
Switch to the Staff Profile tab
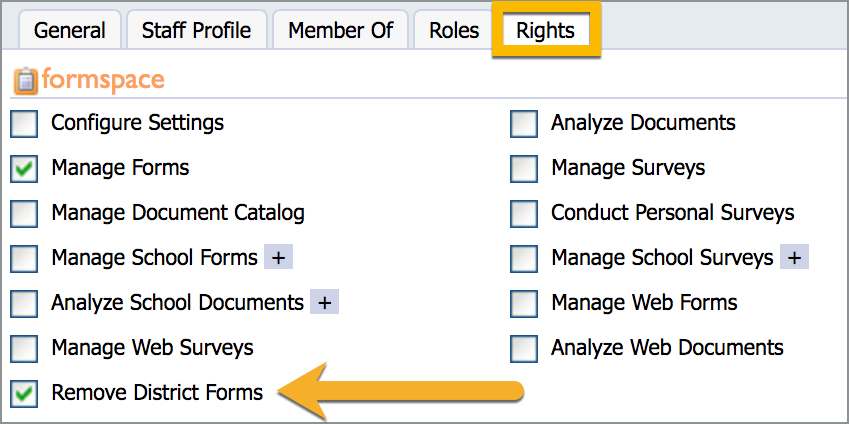197,30
